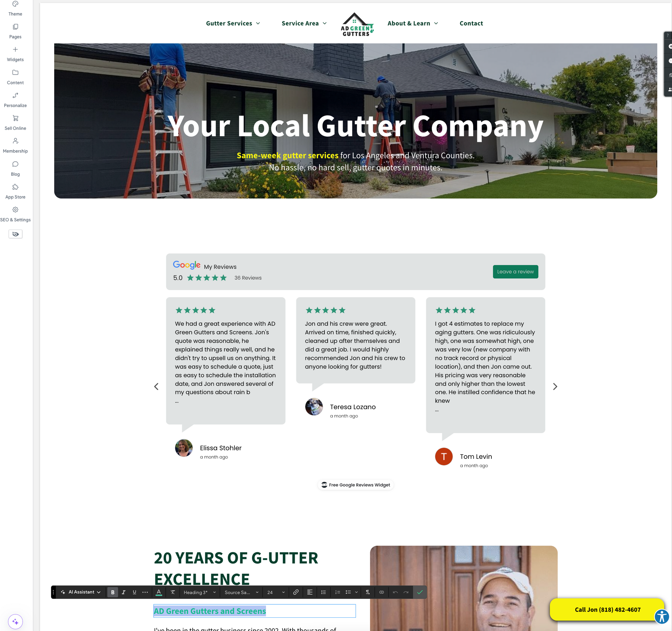
Task: Click the Leave a review button
Action: pyautogui.click(x=515, y=272)
